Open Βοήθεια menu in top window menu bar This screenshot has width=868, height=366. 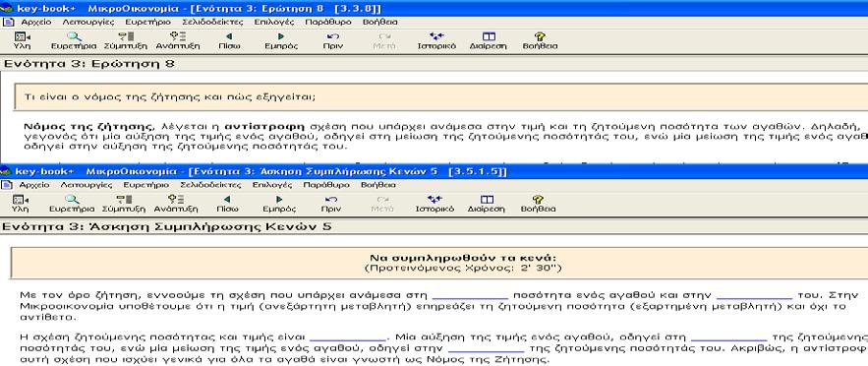pos(379,23)
